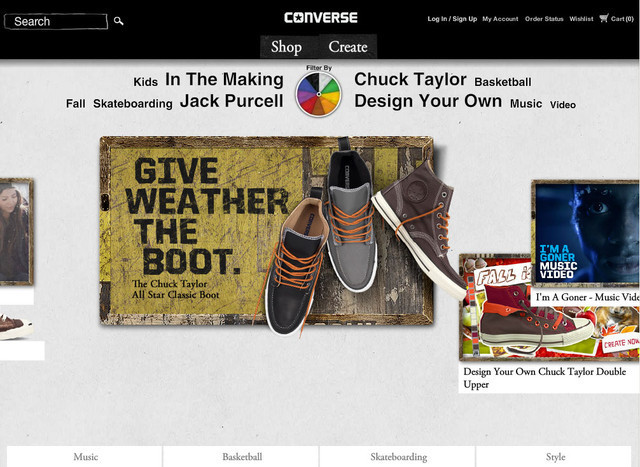
Task: Open the I'm A Goner music video thumbnail
Action: pyautogui.click(x=585, y=233)
